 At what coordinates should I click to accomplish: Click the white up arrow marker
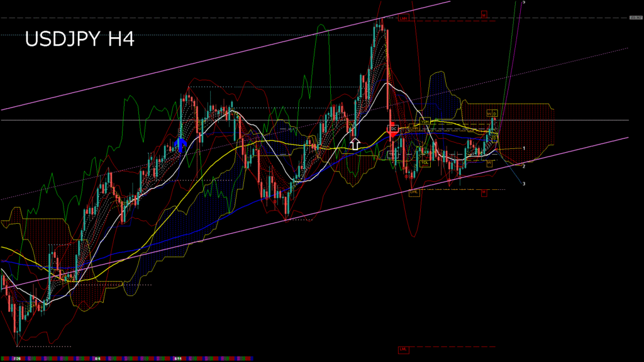[355, 144]
